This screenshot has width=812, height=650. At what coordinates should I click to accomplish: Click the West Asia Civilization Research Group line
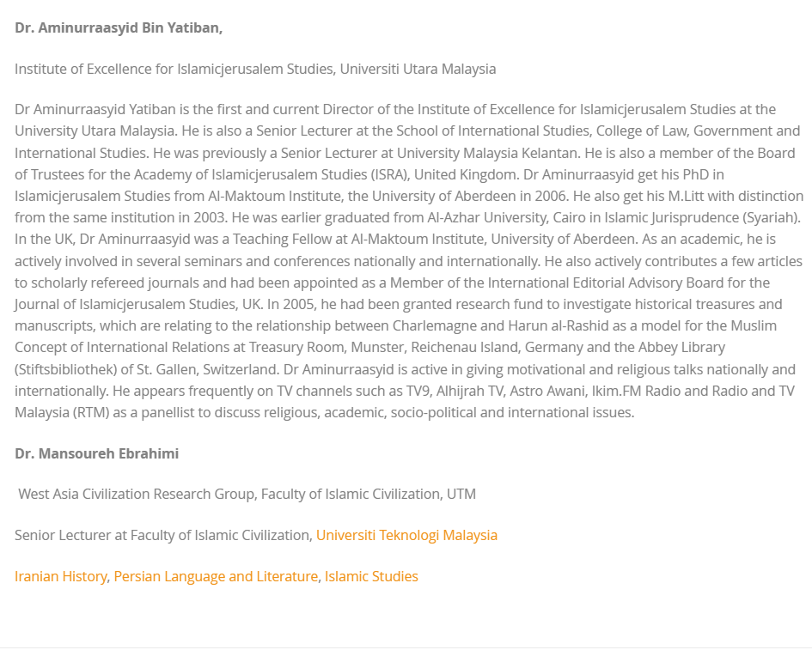[x=247, y=494]
